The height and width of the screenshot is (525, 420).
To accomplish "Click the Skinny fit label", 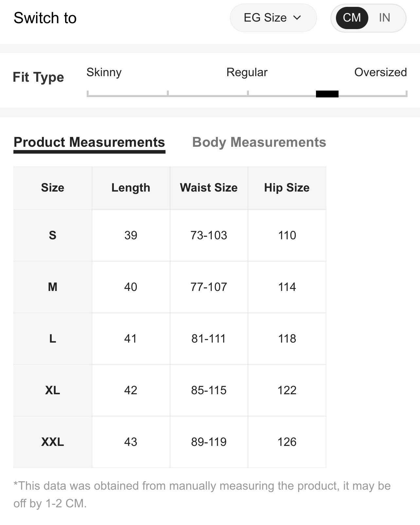I will 104,72.
